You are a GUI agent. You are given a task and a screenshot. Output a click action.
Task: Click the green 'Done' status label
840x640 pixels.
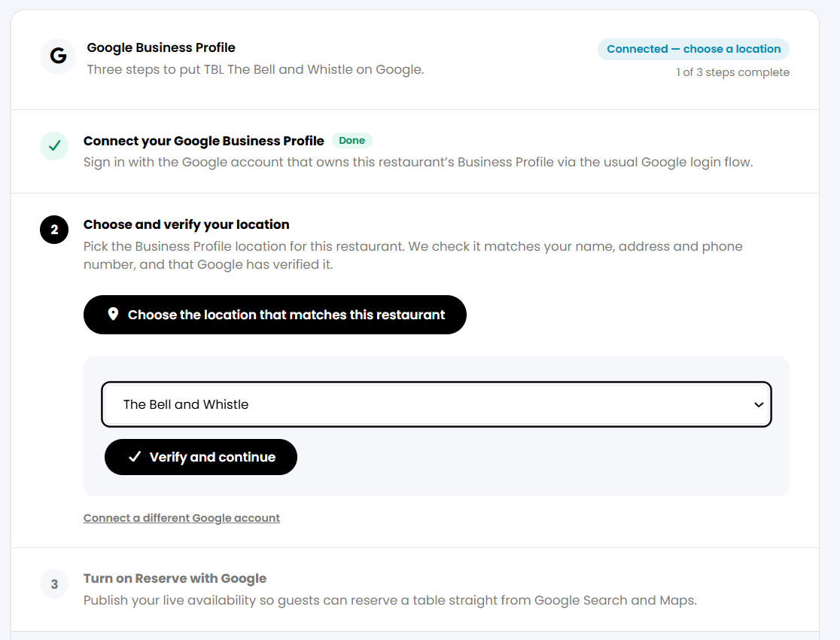click(x=352, y=141)
